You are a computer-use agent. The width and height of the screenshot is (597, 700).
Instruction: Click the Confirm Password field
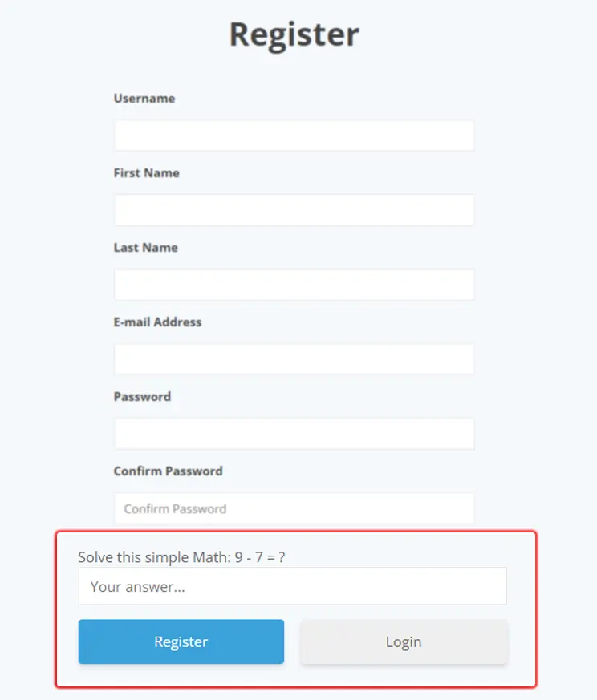(x=294, y=508)
